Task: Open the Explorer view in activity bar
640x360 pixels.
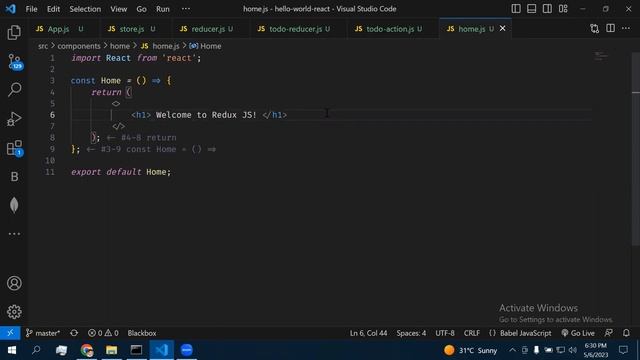Action: [x=14, y=33]
